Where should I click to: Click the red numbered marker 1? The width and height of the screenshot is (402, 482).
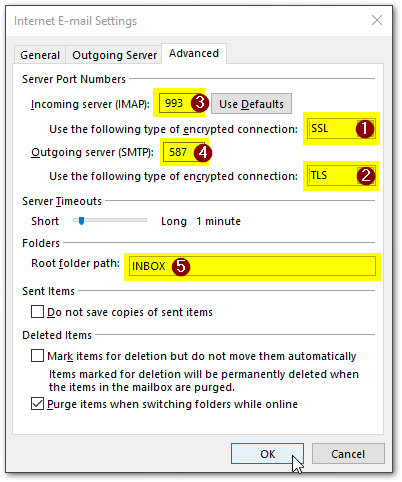(x=364, y=128)
